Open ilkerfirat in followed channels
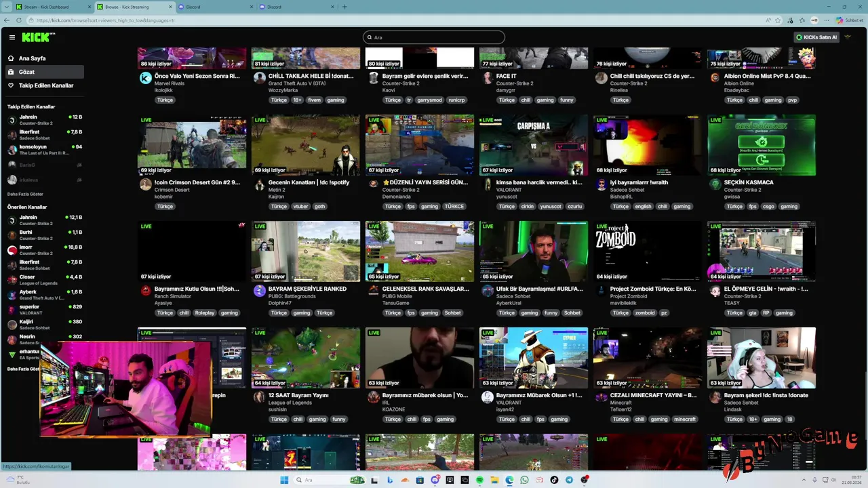The image size is (868, 488). click(44, 135)
